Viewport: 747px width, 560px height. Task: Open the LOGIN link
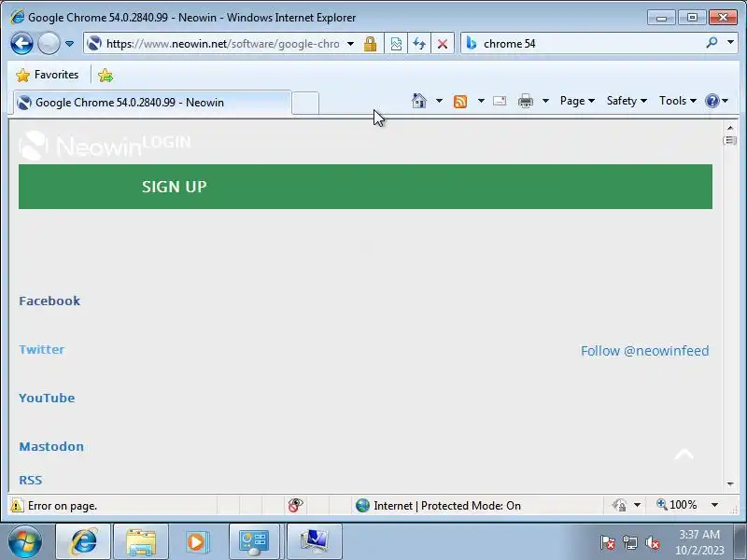(x=167, y=142)
